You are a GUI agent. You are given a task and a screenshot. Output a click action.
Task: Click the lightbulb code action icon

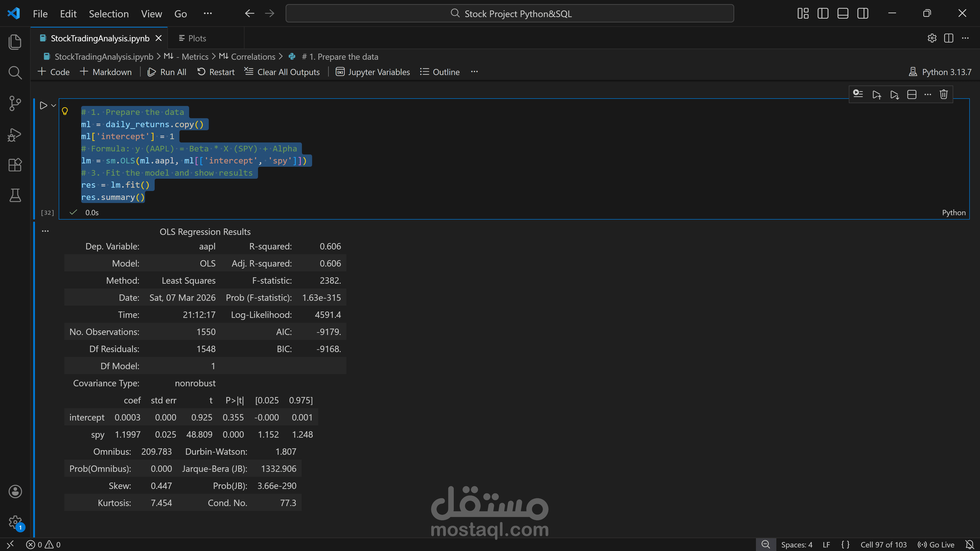click(65, 111)
